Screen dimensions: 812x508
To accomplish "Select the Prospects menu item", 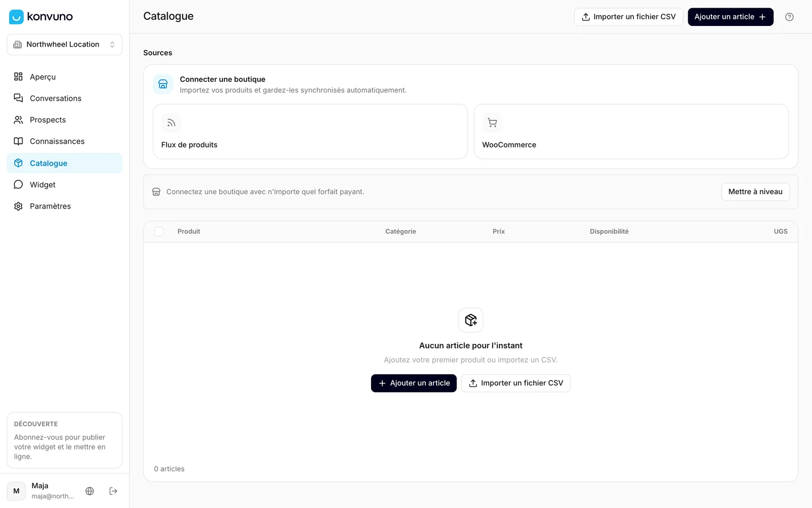I will tap(64, 120).
